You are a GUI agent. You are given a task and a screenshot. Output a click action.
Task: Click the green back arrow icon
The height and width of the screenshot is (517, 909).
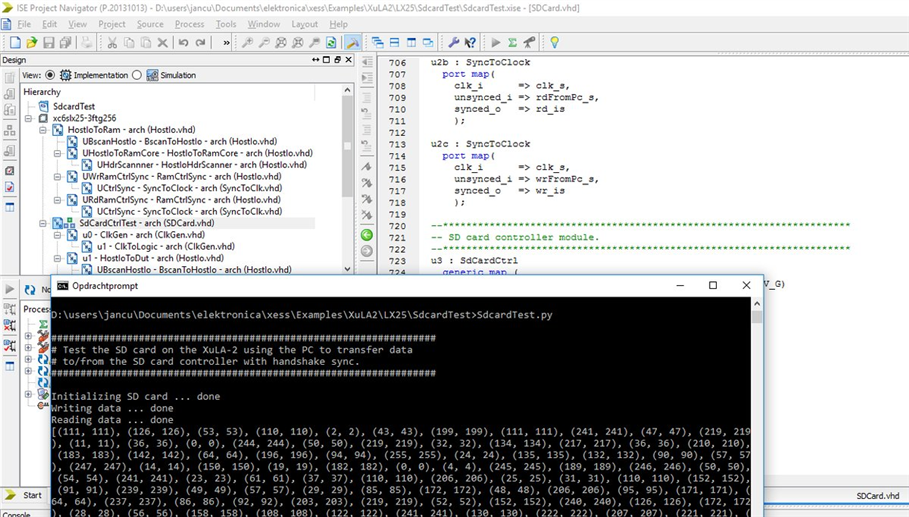pyautogui.click(x=366, y=235)
